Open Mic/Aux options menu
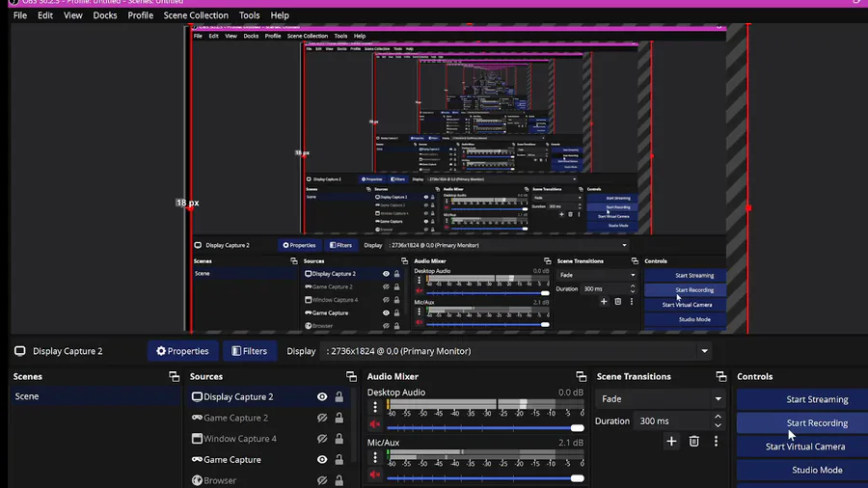868x488 pixels. pos(375,457)
